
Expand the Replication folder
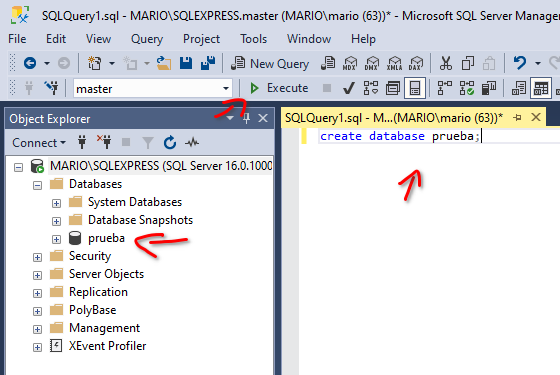(37, 293)
